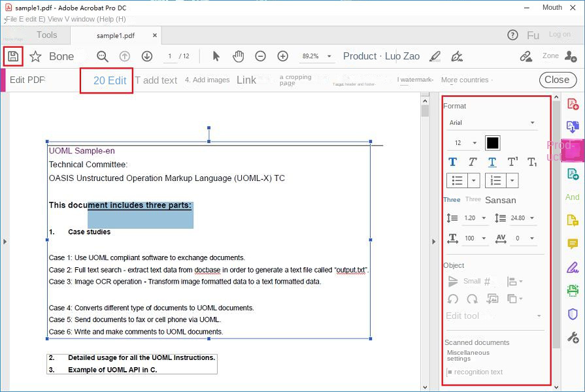Open the Comment tool in right sidebar
The width and height of the screenshot is (585, 392).
573,244
